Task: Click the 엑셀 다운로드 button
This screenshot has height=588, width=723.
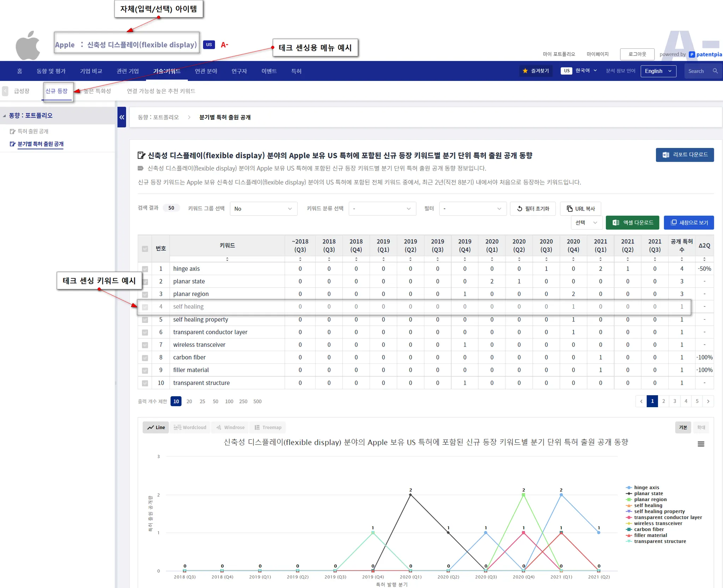Action: (x=632, y=222)
